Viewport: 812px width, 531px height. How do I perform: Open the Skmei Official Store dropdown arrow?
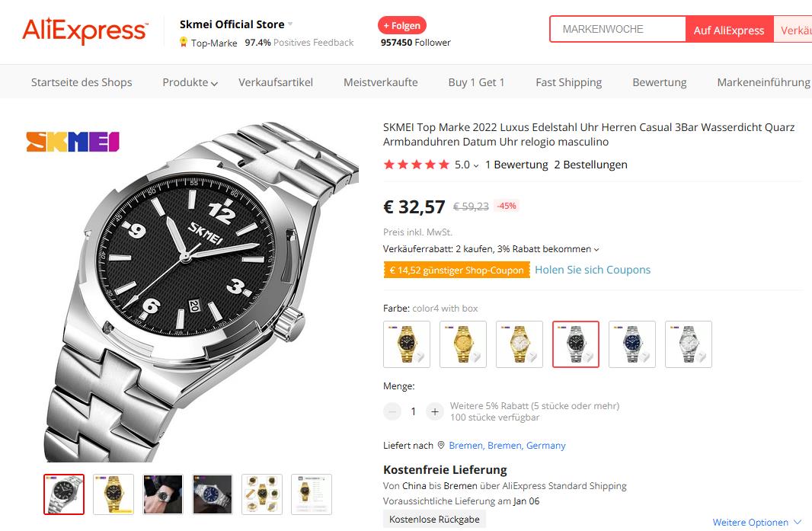coord(290,24)
